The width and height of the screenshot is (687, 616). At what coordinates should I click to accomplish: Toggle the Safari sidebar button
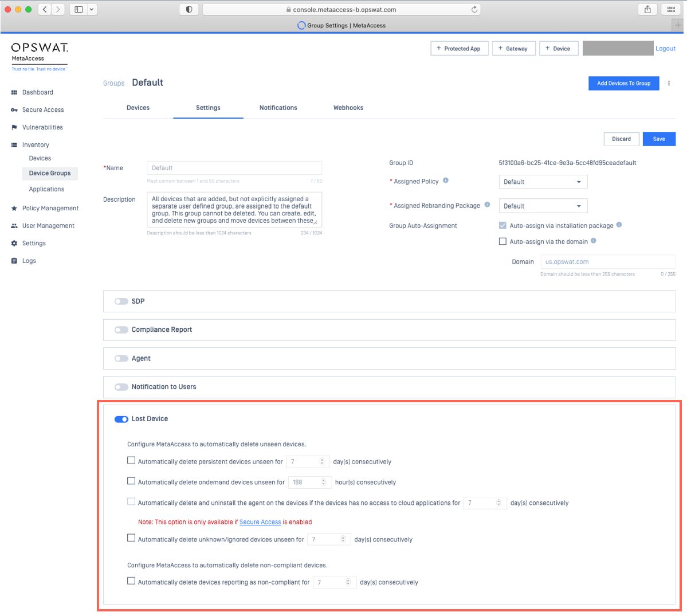(78, 9)
